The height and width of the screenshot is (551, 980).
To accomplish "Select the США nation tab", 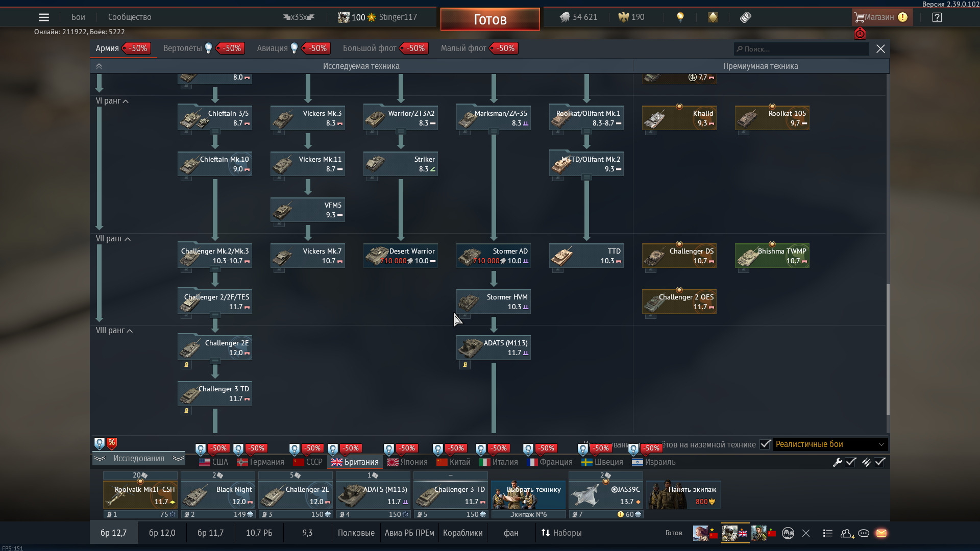I will pos(214,462).
